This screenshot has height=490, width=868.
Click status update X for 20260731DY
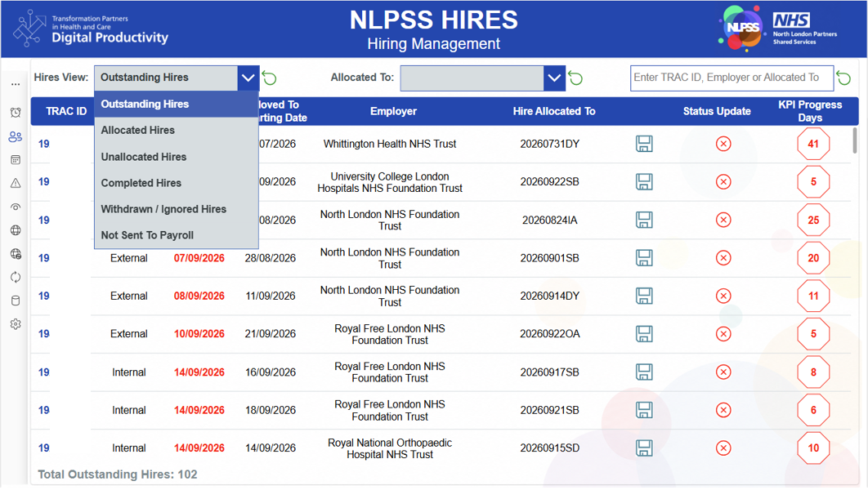coord(723,144)
